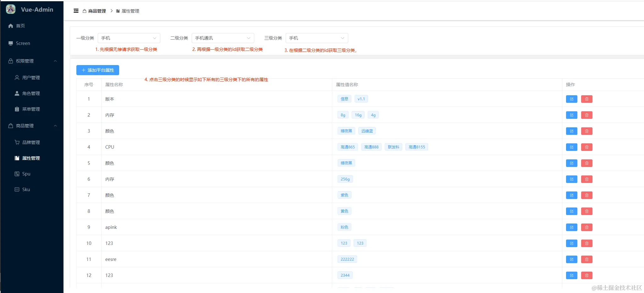The image size is (644, 293).
Task: Open 菜单管理 in the sidebar
Action: point(32,109)
